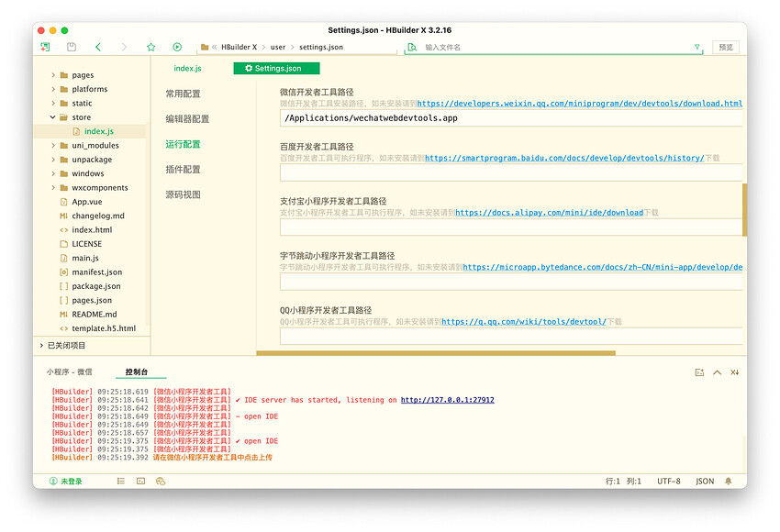780x532 pixels.
Task: Open the microapp.bytedance.com docs link
Action: point(602,267)
